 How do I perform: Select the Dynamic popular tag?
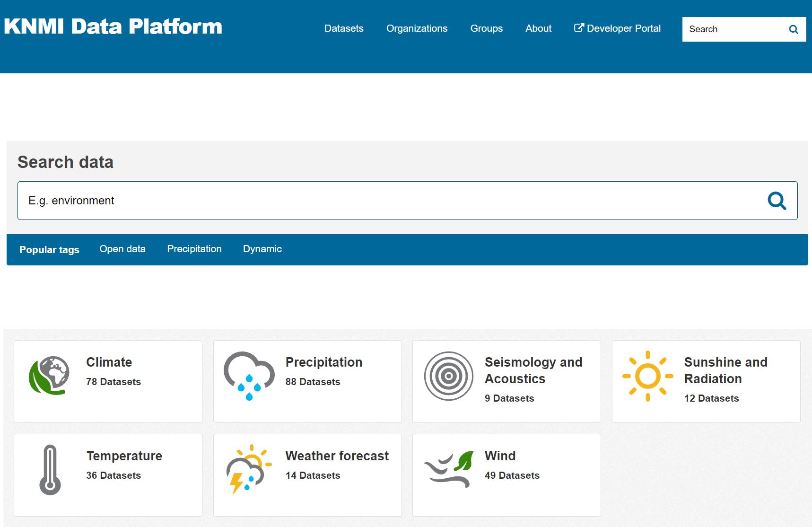(262, 249)
